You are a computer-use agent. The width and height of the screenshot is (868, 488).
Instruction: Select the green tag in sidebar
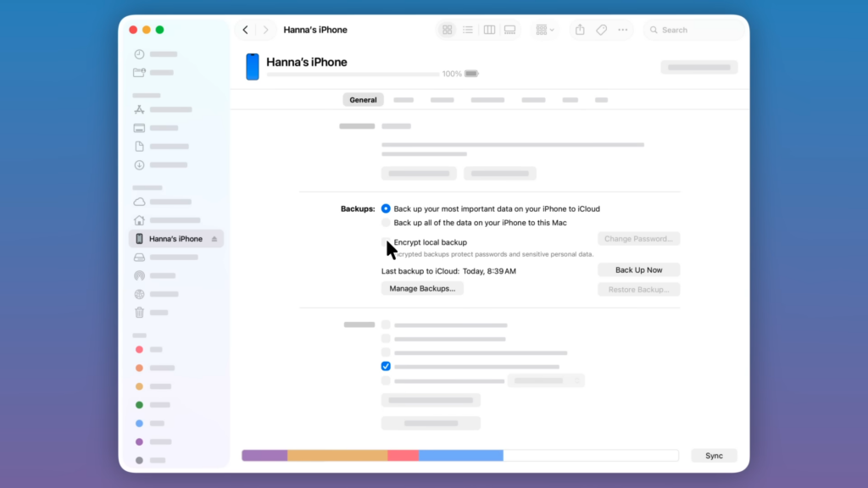tap(140, 405)
